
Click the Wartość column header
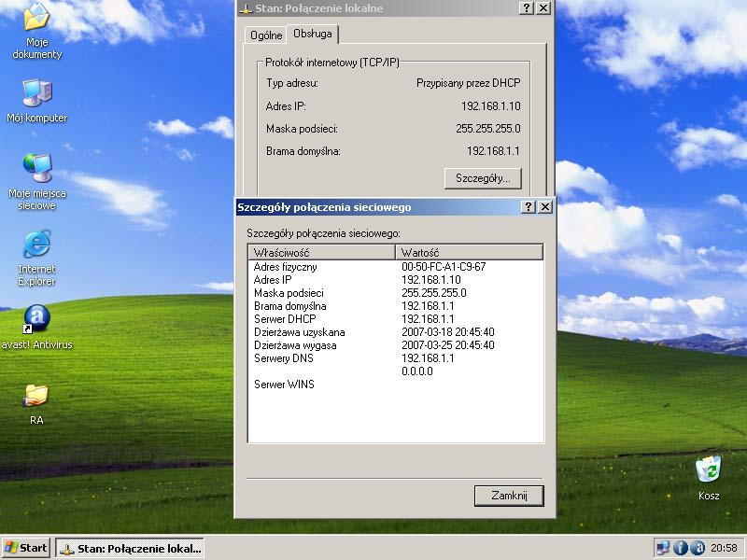[470, 252]
